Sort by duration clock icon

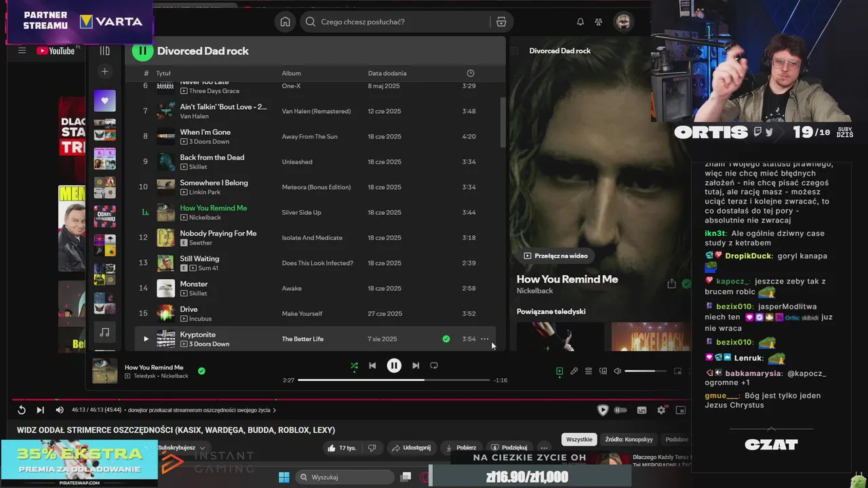471,73
